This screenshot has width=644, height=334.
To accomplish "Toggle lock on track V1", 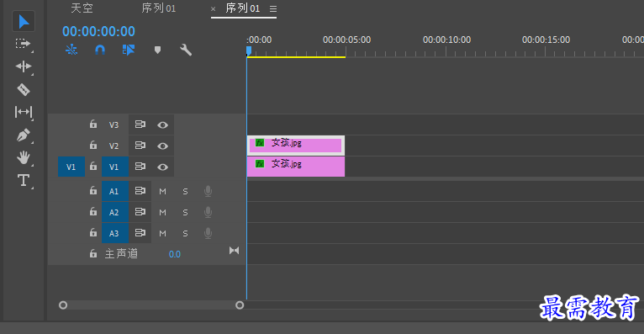I will [x=93, y=166].
